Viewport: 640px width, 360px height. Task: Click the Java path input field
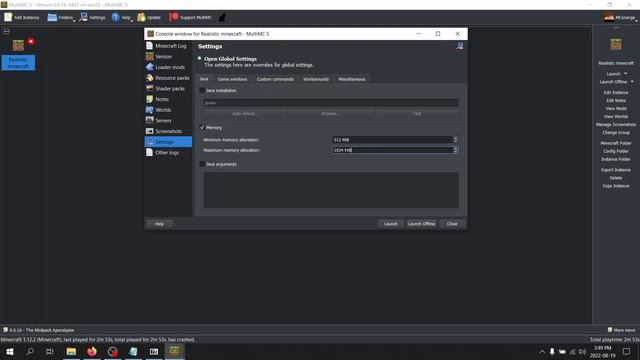tap(331, 103)
